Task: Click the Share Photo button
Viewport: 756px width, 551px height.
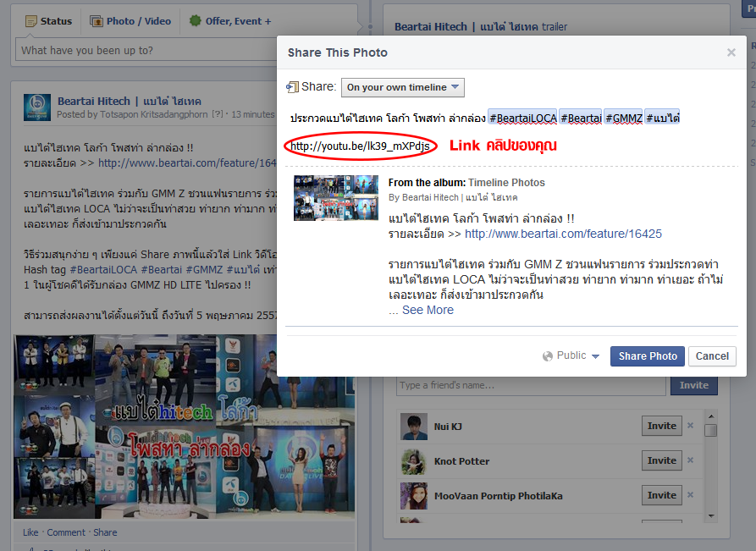Action: [x=647, y=356]
